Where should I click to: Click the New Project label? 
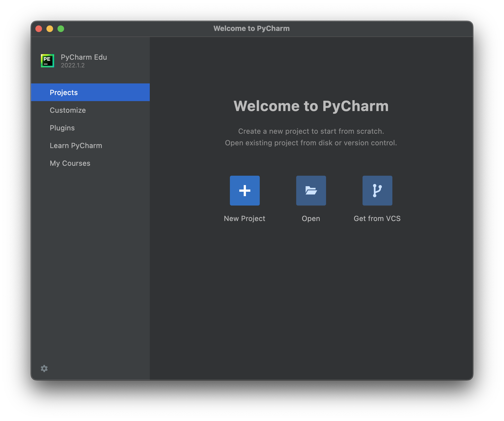(x=245, y=219)
